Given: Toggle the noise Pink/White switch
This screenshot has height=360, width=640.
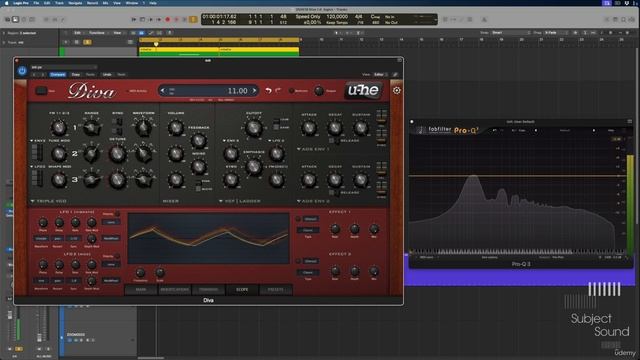Looking at the screenshot, I should click(198, 185).
